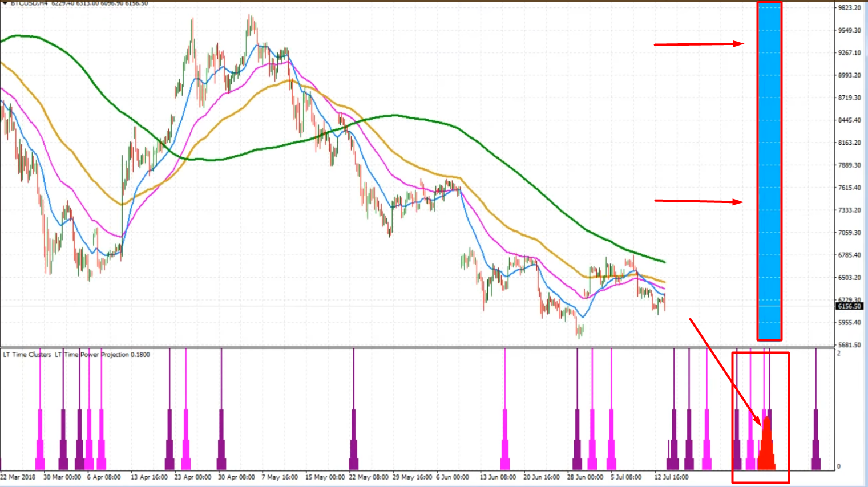Click the 30 Apr 08:00 time label
868x487 pixels.
click(236, 477)
